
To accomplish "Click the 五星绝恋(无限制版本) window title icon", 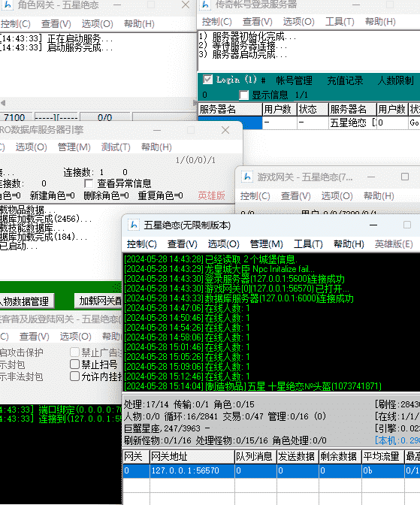I will pyautogui.click(x=133, y=225).
